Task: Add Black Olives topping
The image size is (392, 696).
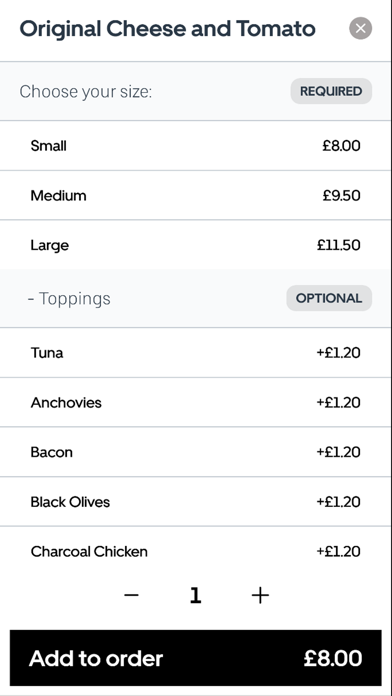Action: pos(195,502)
